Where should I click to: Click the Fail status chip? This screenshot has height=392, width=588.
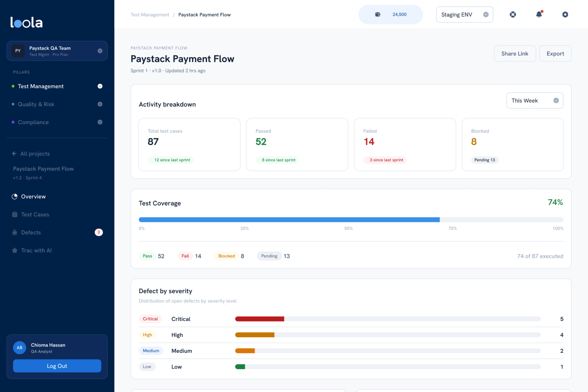click(185, 256)
